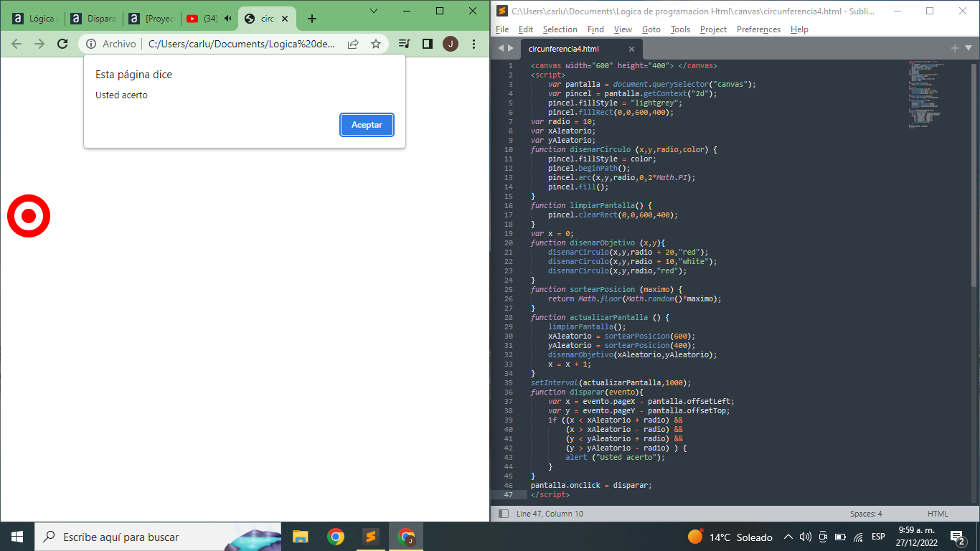Click "Line 47, Column 10" in status bar

coord(550,514)
